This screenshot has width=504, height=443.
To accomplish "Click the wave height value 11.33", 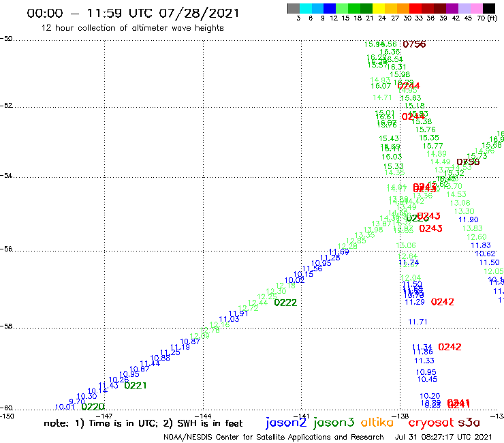I will point(424,361).
